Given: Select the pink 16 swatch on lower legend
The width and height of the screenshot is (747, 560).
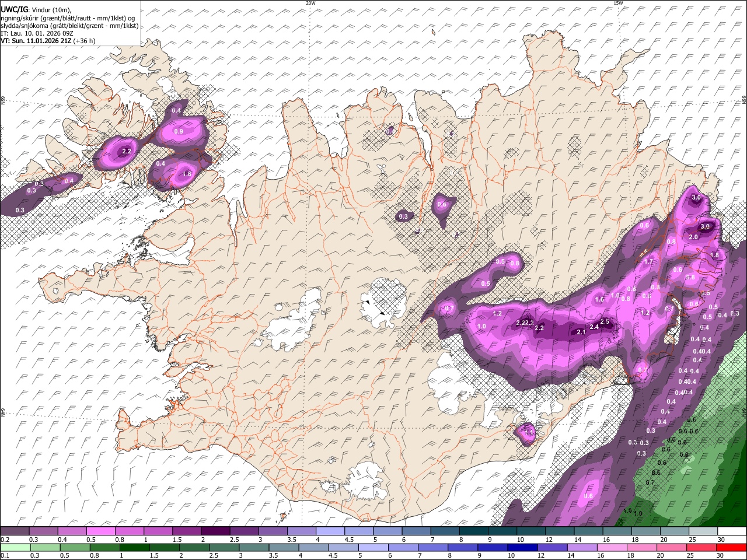Looking at the screenshot, I should pos(612,547).
